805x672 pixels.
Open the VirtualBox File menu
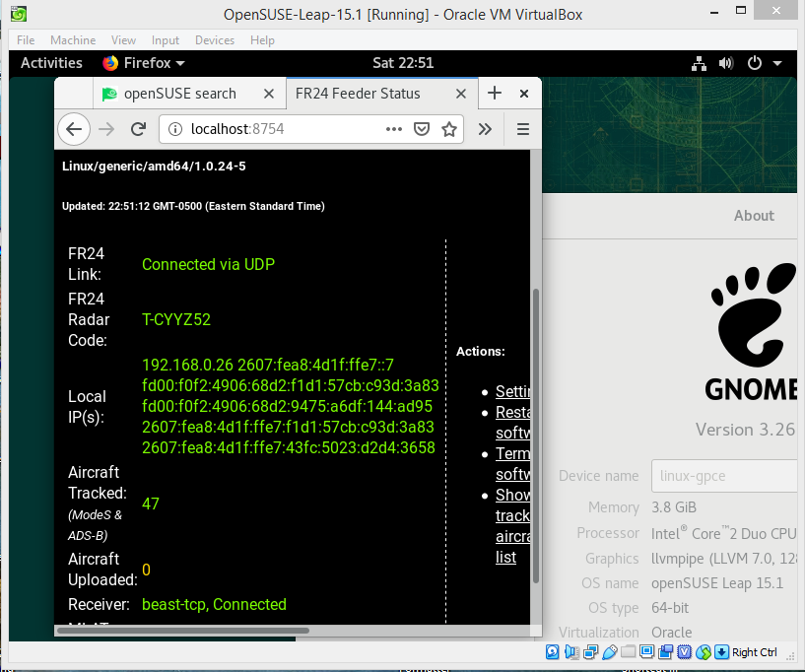pos(26,40)
